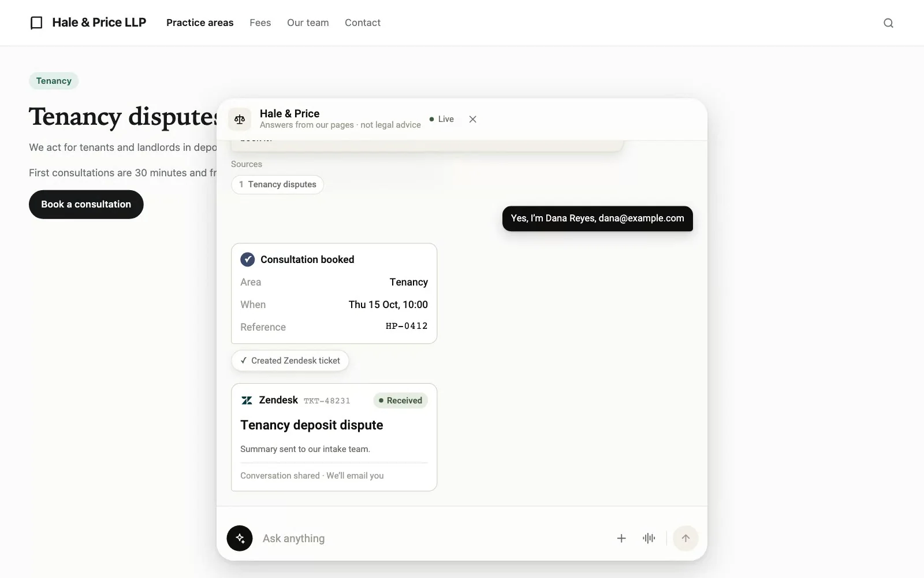Click the scales of justice chat avatar
This screenshot has width=924, height=578.
pyautogui.click(x=240, y=119)
